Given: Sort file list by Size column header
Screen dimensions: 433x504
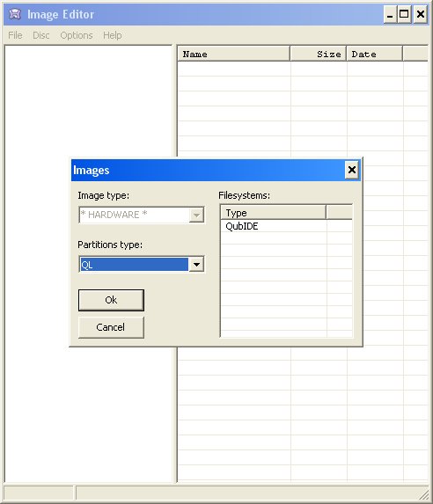Looking at the screenshot, I should point(319,54).
